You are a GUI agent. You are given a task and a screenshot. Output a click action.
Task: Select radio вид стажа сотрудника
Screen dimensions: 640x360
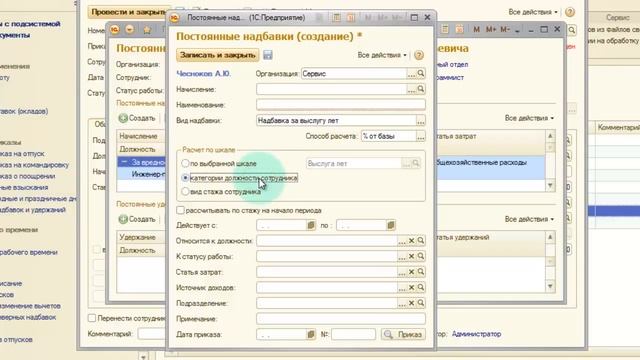pyautogui.click(x=185, y=191)
